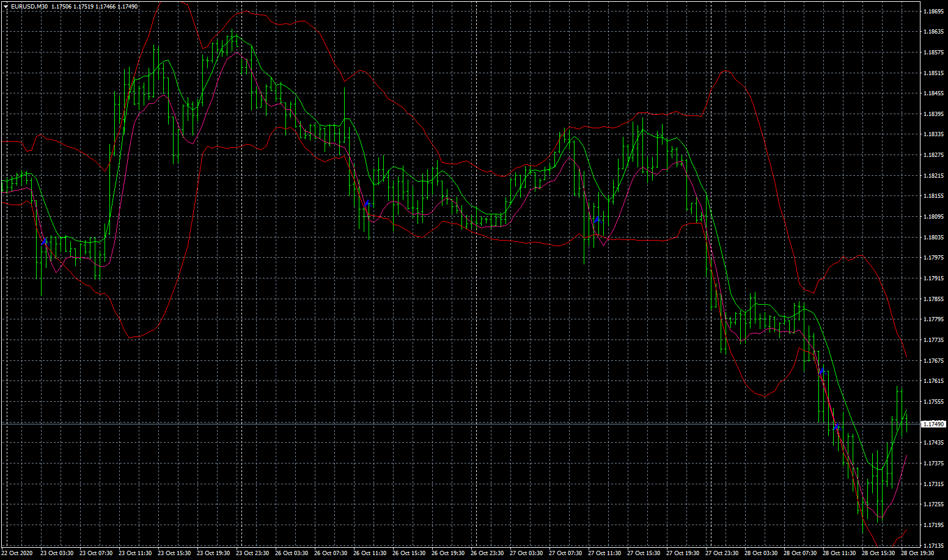Click the 27 Oct 03:30 time label

(526, 553)
